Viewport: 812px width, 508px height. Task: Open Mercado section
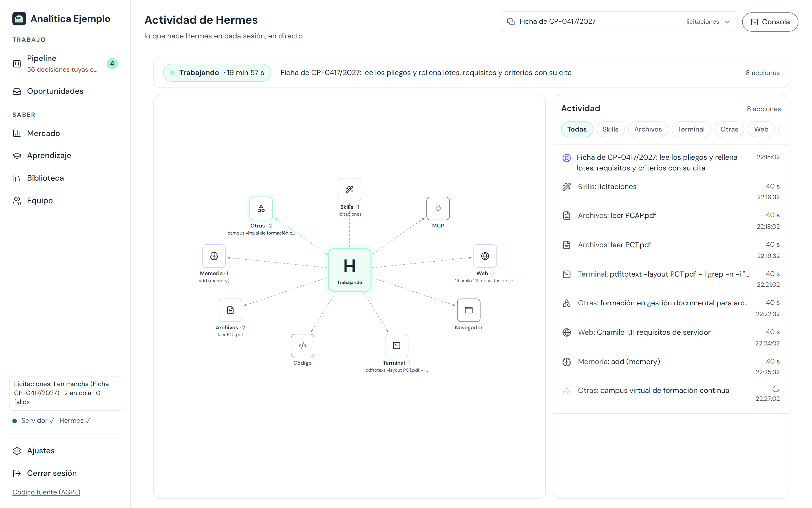(x=65, y=133)
